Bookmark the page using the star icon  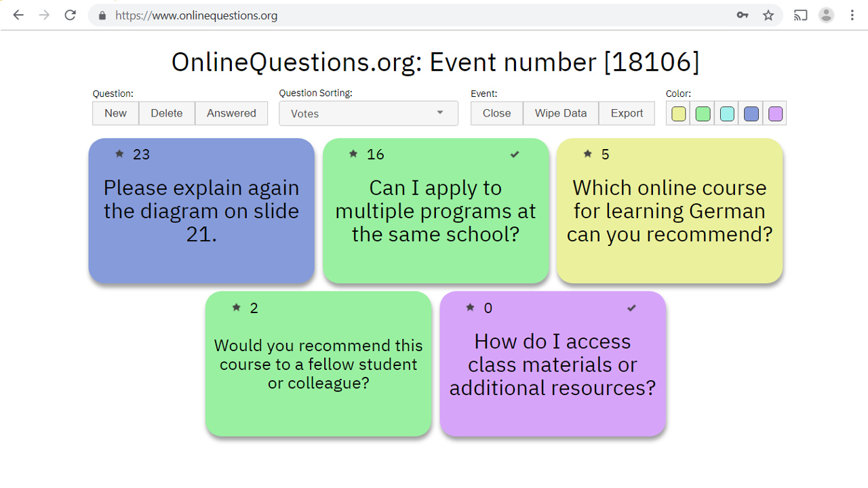[769, 14]
